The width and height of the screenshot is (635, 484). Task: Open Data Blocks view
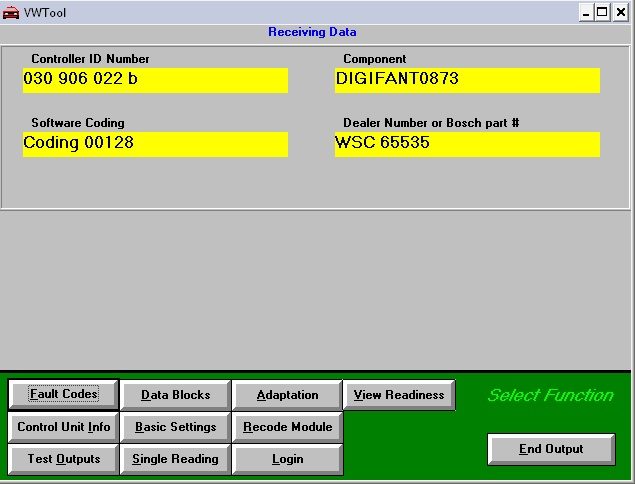tap(175, 395)
